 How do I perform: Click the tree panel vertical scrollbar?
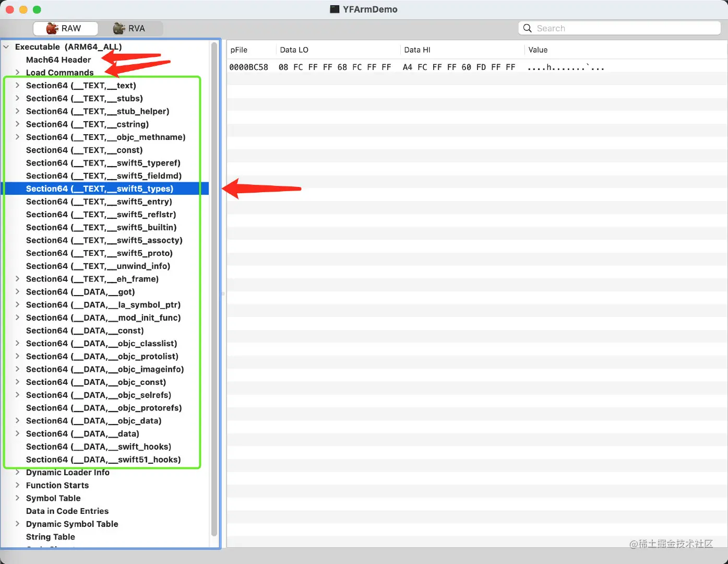(x=214, y=289)
